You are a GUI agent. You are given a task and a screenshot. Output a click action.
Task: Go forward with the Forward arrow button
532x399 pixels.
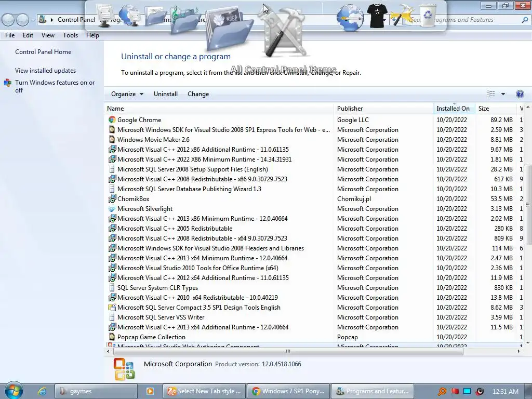(22, 20)
